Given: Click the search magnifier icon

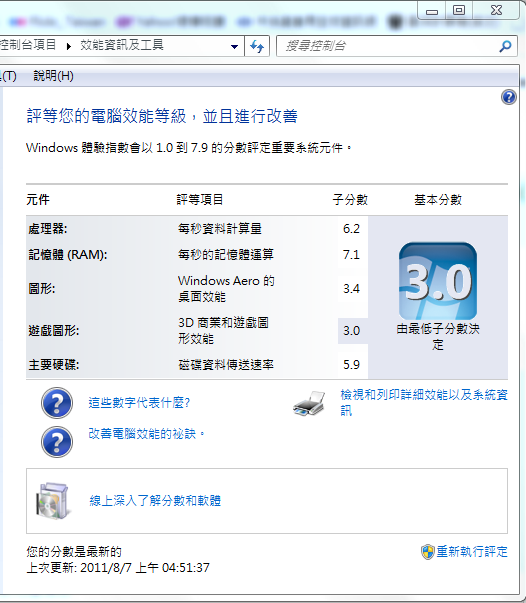Looking at the screenshot, I should (505, 47).
